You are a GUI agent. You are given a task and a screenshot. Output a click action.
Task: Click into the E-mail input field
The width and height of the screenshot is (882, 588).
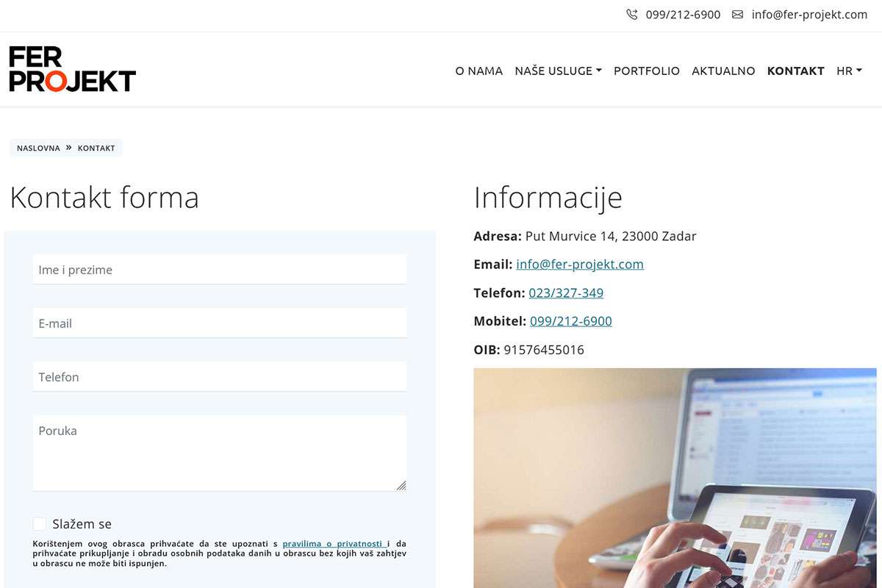(x=219, y=323)
